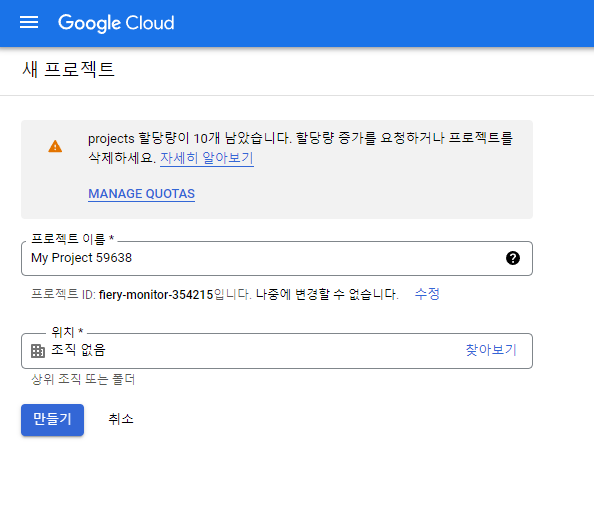Open the MANAGE QUOTAS link
The image size is (594, 525).
pyautogui.click(x=141, y=194)
